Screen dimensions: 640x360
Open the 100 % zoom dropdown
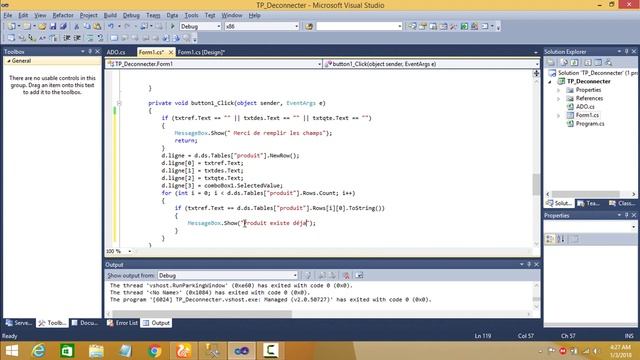point(129,251)
